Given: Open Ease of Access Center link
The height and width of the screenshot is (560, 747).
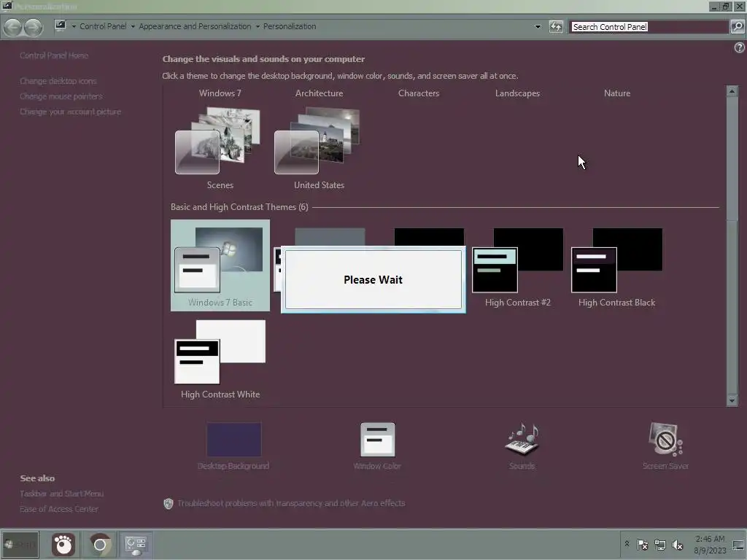Looking at the screenshot, I should (x=59, y=509).
